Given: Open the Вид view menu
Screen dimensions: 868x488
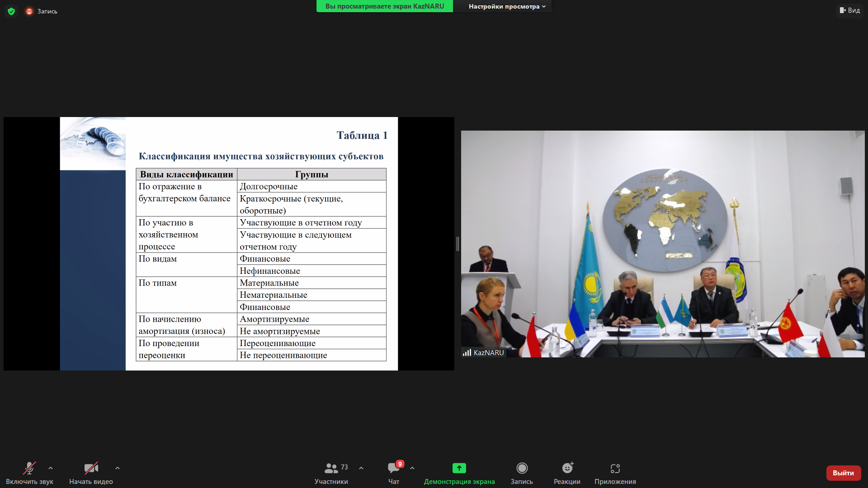Looking at the screenshot, I should [850, 10].
